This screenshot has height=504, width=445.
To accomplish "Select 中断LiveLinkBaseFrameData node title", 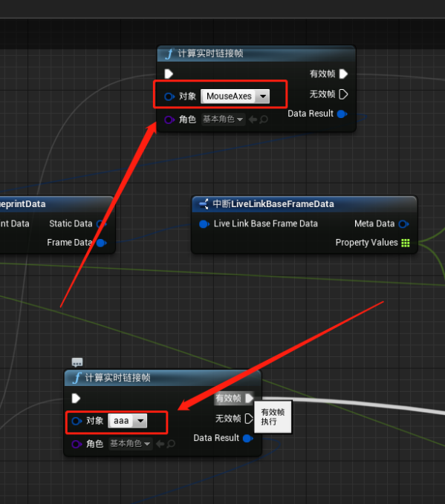I will tap(273, 204).
